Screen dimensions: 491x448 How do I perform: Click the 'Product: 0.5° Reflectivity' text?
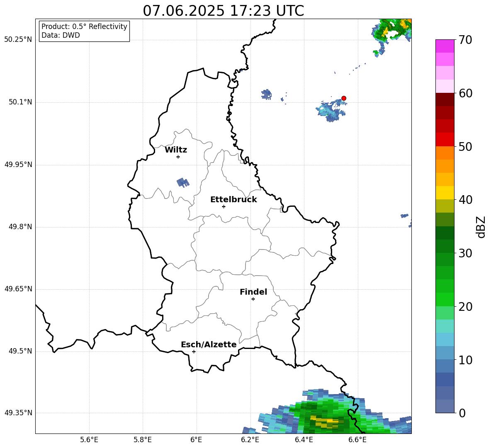[x=84, y=26]
